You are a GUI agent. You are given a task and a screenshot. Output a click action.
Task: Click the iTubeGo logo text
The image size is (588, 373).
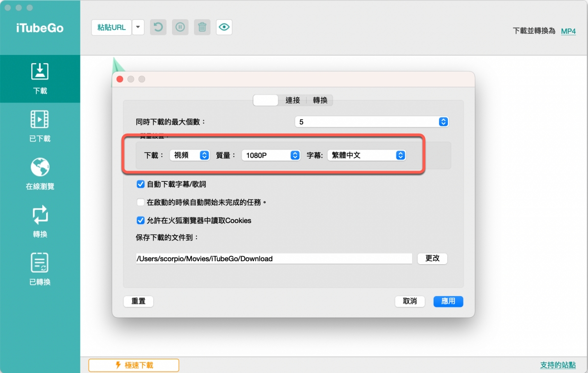[40, 28]
